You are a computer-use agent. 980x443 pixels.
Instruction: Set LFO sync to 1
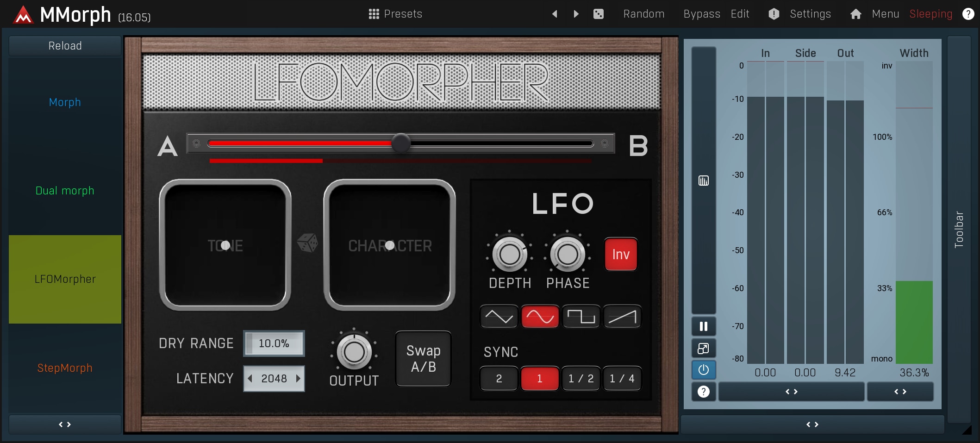click(540, 379)
